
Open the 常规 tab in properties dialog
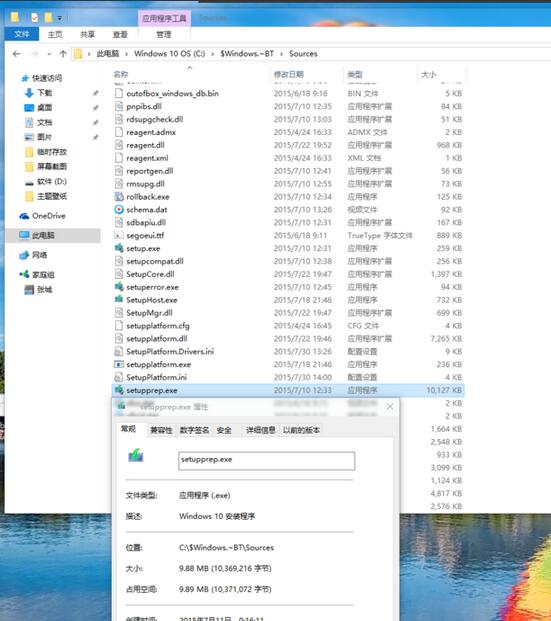[x=128, y=429]
